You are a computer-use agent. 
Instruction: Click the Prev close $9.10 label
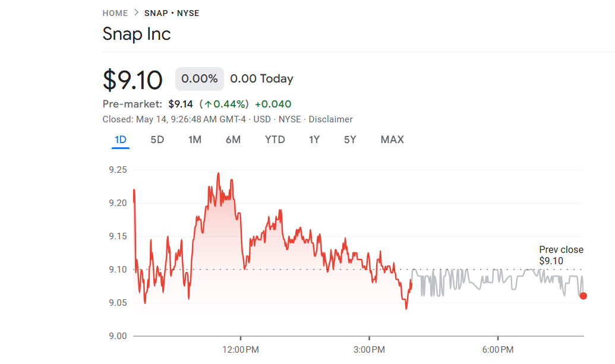coord(561,255)
